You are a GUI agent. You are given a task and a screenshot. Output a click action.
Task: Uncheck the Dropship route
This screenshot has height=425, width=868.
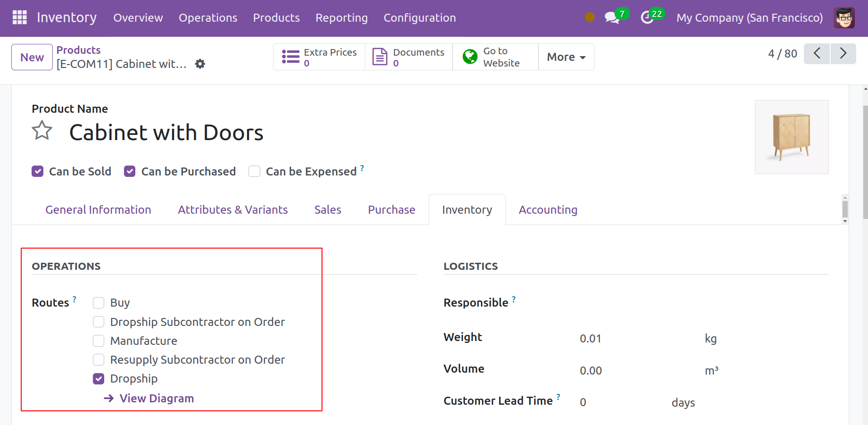(x=99, y=379)
